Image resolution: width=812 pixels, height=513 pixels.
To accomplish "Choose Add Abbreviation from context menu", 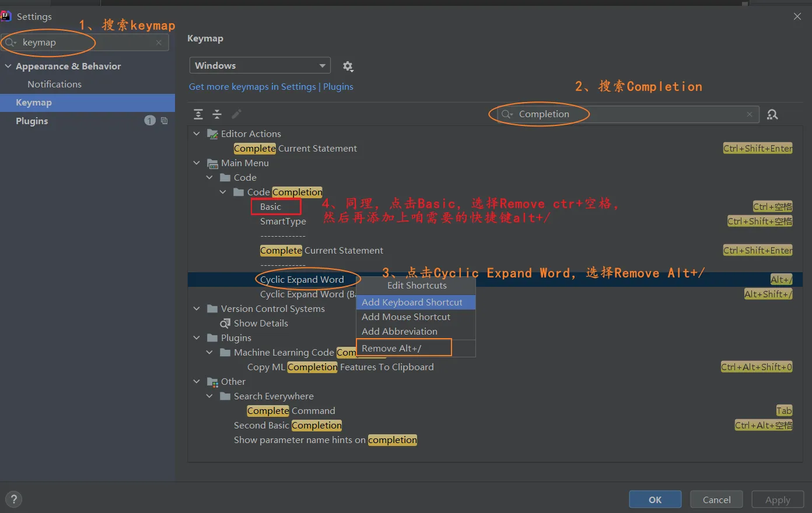I will [x=416, y=331].
